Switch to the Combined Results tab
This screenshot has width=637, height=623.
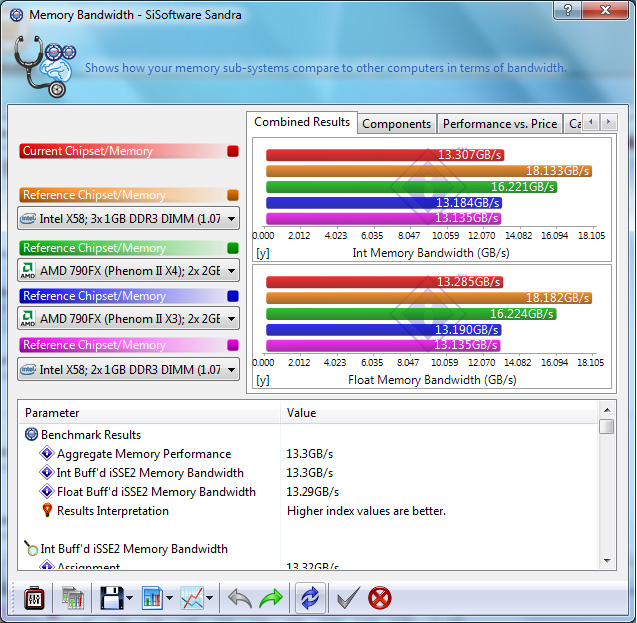click(x=302, y=122)
